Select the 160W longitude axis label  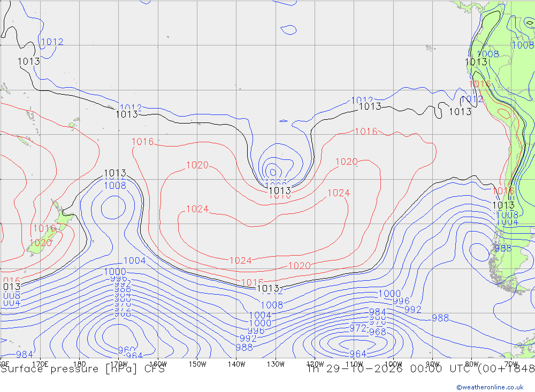158,364
